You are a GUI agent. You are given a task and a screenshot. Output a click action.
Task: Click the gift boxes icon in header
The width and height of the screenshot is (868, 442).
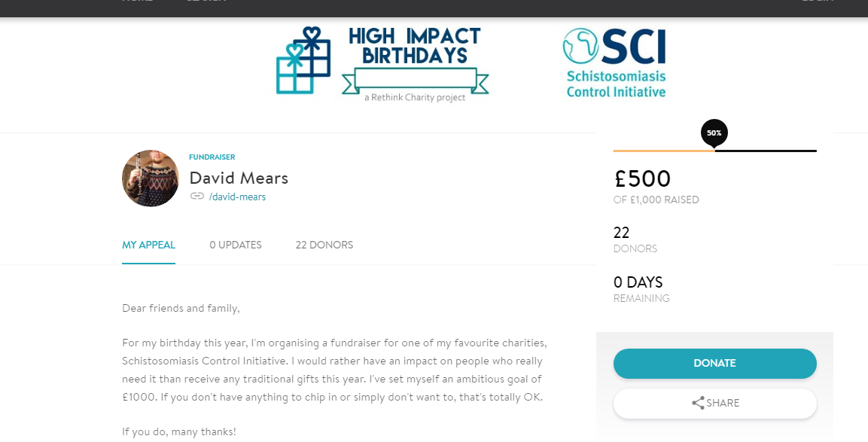click(303, 60)
